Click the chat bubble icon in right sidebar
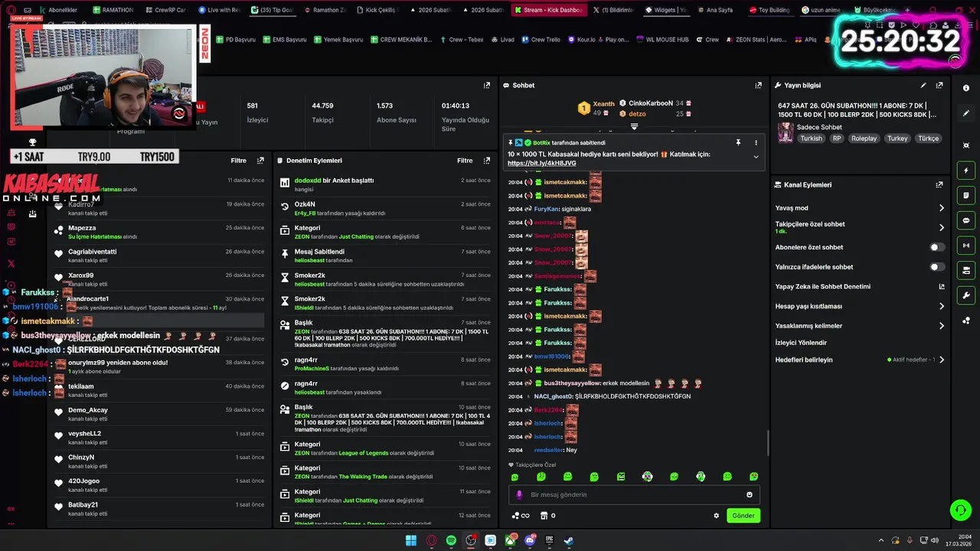Viewport: 980px width, 551px height. pos(966,220)
